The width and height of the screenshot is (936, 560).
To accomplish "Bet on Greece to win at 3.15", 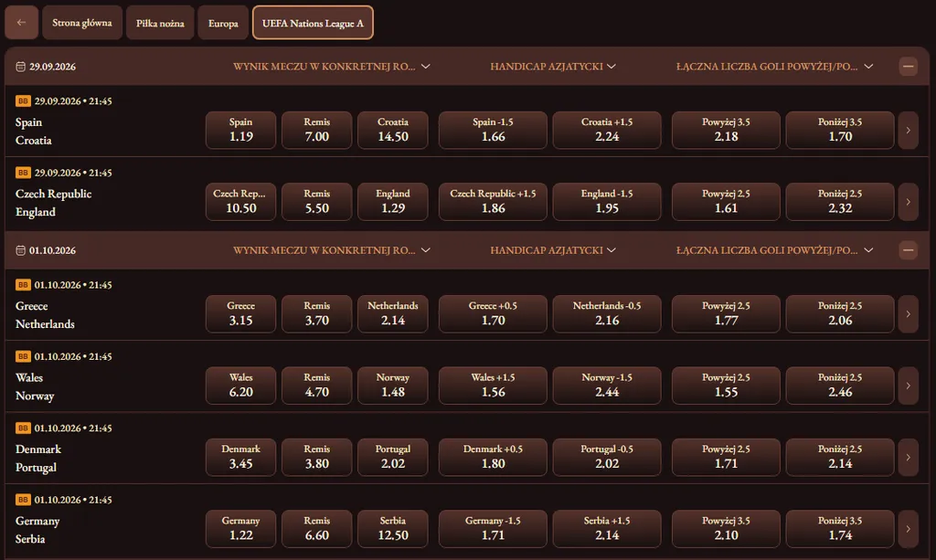I will coord(240,313).
